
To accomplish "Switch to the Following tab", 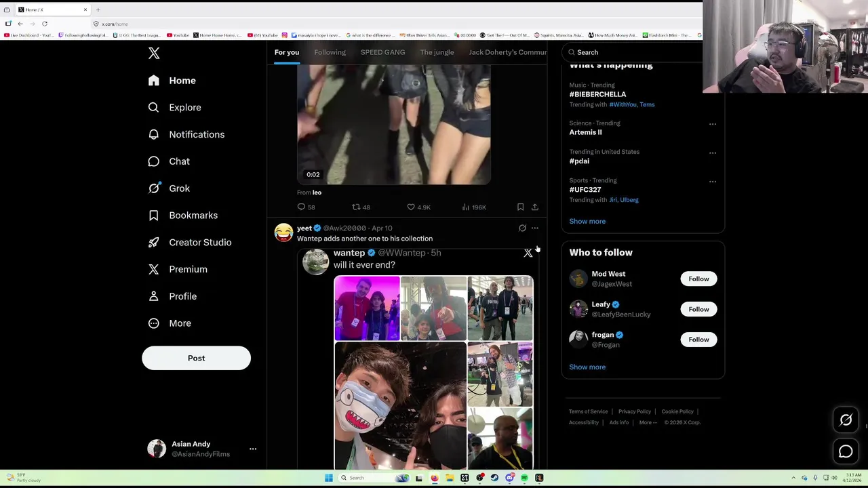I will 330,52.
